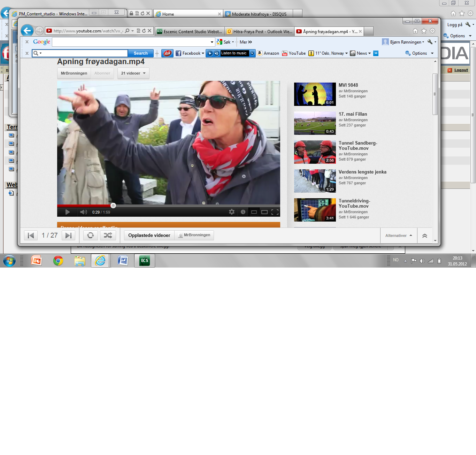The width and height of the screenshot is (476, 455).
Task: Click the back arrow in YouTube browser window
Action: (27, 31)
